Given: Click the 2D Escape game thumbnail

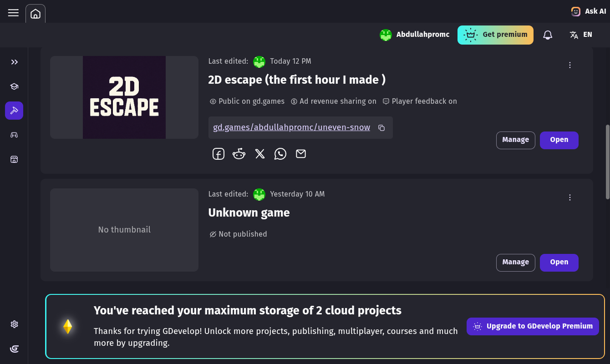Looking at the screenshot, I should pos(124,97).
